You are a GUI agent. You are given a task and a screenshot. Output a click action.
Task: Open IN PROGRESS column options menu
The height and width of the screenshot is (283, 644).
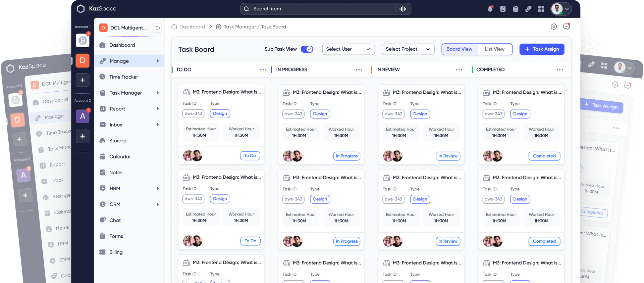(359, 70)
